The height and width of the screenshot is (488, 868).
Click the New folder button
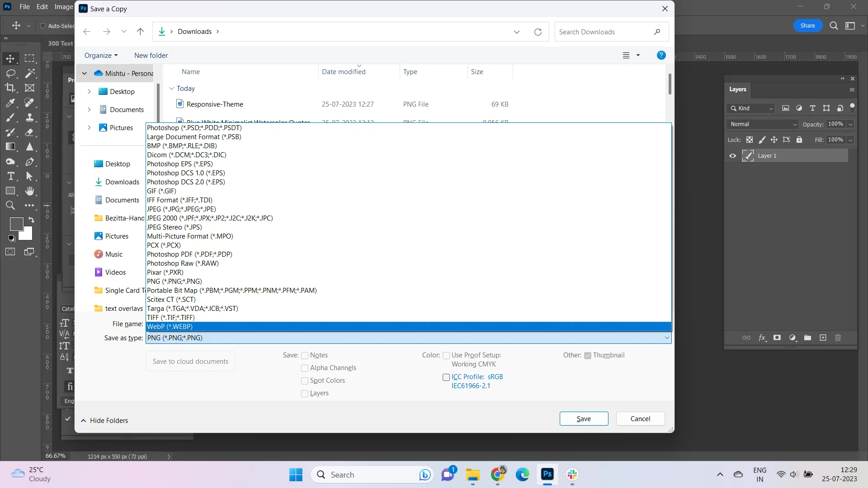point(151,55)
